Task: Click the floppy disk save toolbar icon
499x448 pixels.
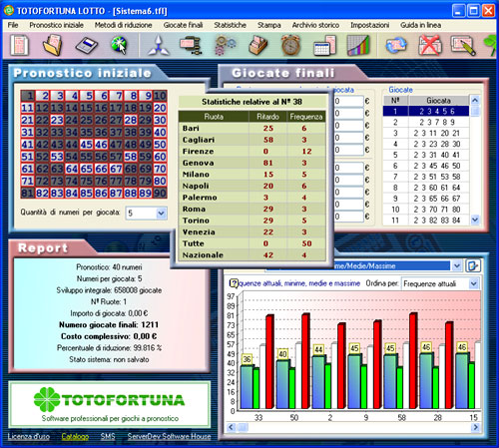Action: pos(86,45)
